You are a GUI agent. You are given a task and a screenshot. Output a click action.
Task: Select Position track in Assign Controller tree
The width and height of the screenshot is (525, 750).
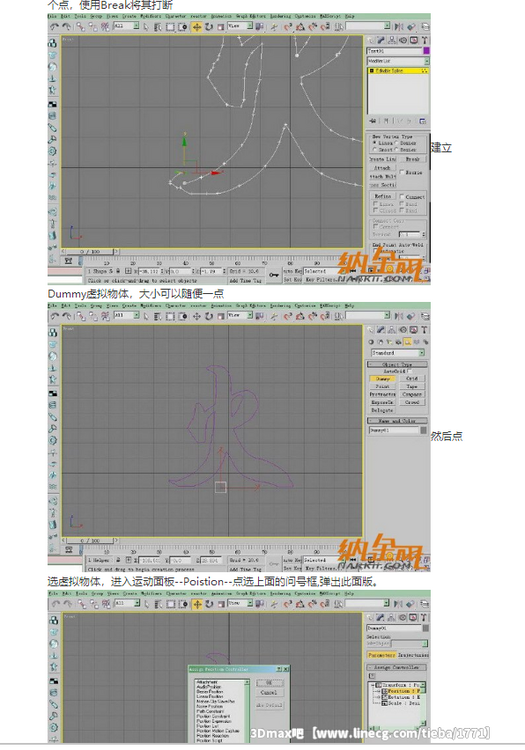point(402,691)
